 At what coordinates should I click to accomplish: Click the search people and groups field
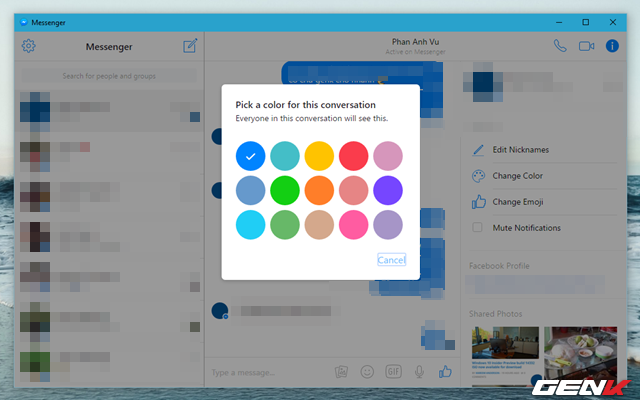[x=108, y=75]
